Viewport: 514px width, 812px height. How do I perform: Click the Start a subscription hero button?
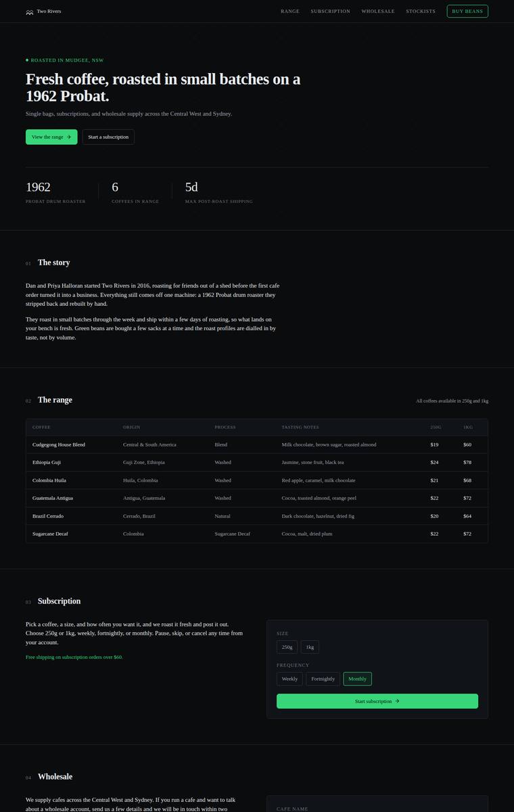pos(108,137)
